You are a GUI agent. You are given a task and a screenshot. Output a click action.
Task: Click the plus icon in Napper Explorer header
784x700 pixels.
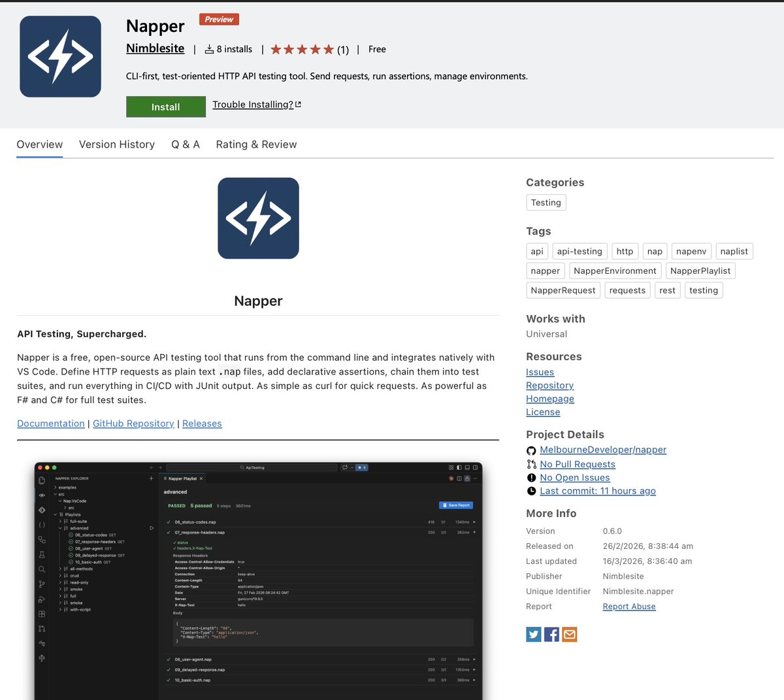151,478
